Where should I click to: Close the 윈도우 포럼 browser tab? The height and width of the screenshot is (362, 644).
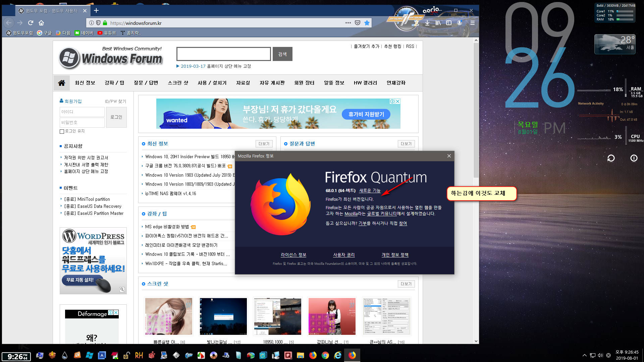(85, 11)
